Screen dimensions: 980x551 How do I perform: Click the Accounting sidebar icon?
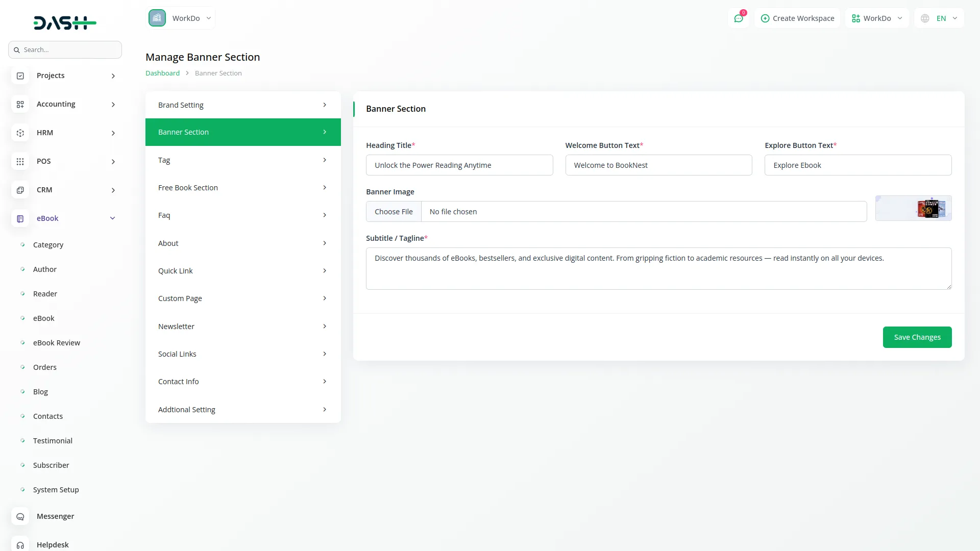(20, 104)
